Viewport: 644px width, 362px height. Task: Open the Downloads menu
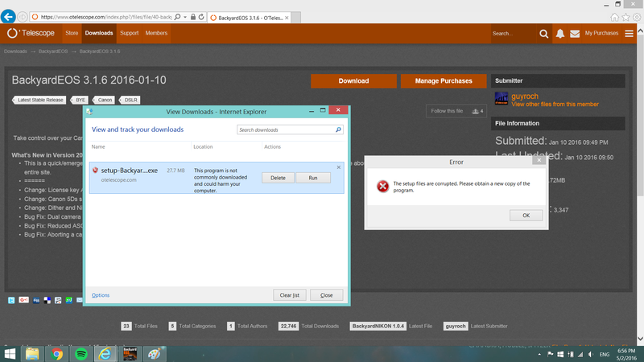coord(99,33)
